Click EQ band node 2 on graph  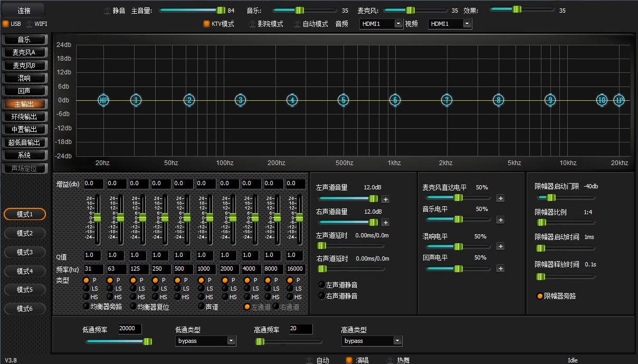pos(189,100)
